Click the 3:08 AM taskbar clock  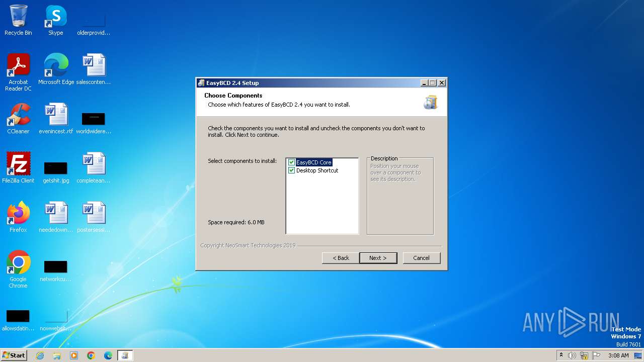tap(618, 355)
